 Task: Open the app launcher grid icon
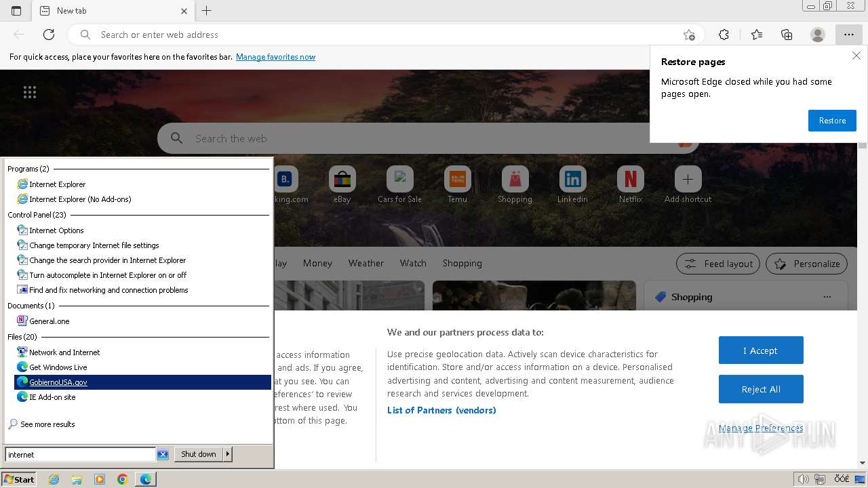click(30, 92)
